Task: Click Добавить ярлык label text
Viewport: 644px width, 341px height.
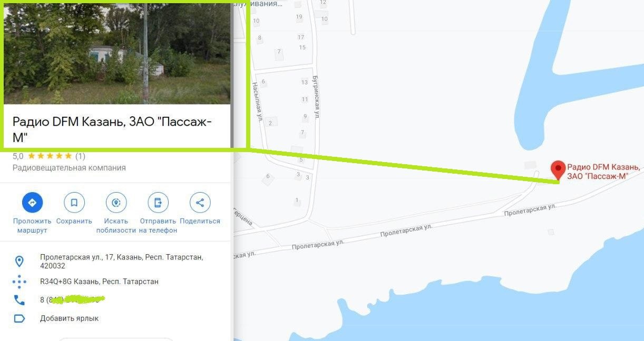Action: tap(69, 318)
